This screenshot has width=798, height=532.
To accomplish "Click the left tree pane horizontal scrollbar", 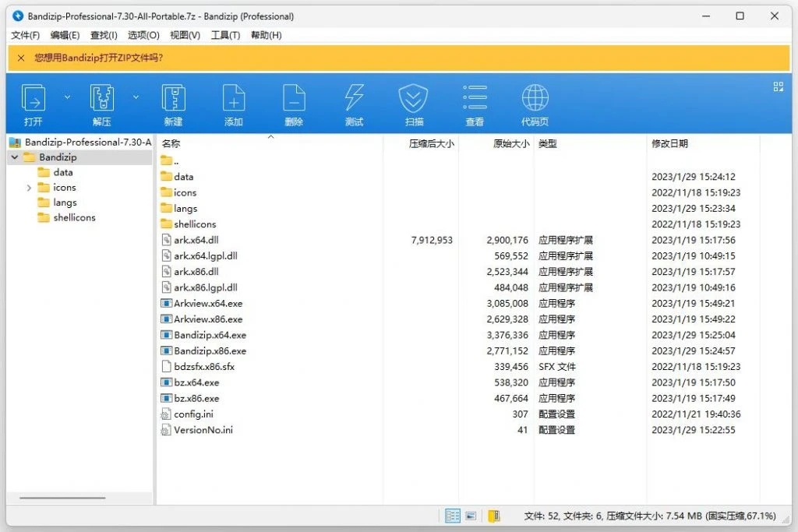I will pos(62,498).
